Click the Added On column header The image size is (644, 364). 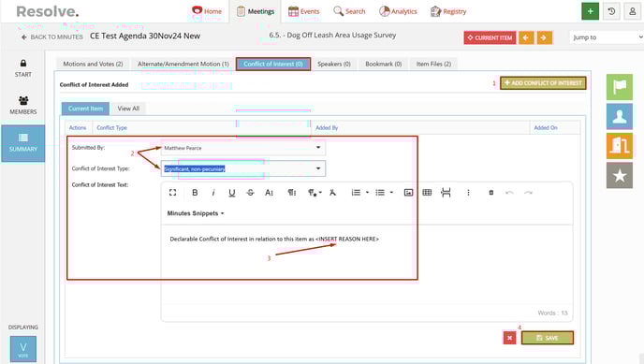coord(546,127)
